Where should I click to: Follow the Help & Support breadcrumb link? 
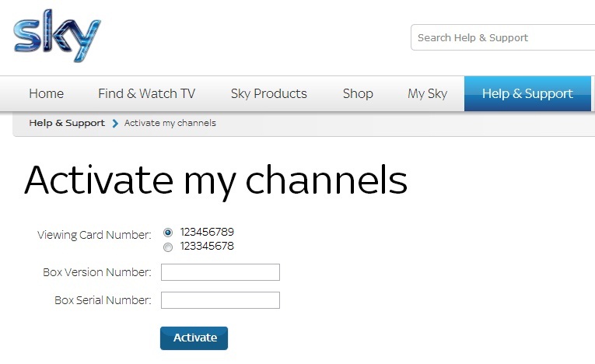click(67, 123)
